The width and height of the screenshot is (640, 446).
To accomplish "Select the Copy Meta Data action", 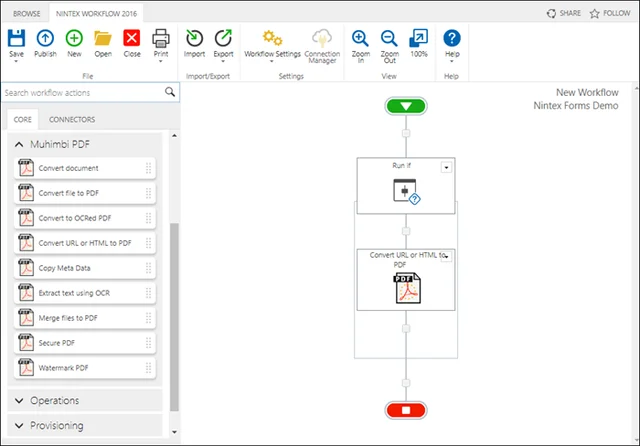I will pyautogui.click(x=85, y=268).
